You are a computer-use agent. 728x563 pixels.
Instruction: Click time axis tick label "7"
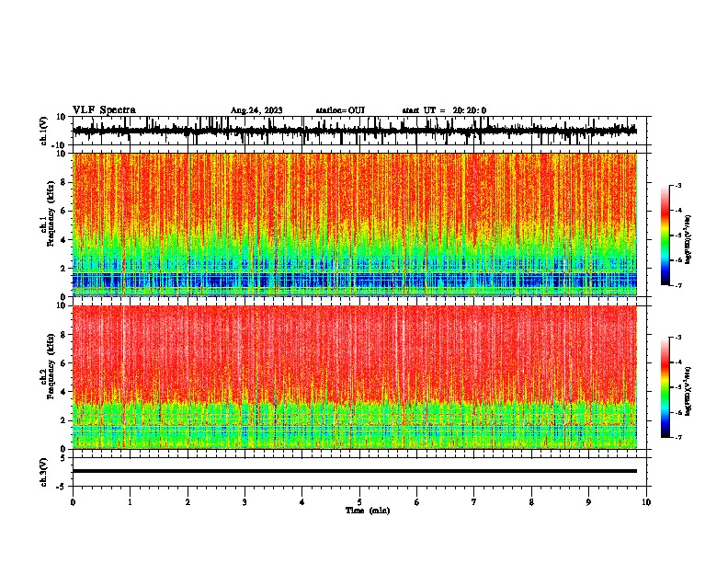click(474, 502)
